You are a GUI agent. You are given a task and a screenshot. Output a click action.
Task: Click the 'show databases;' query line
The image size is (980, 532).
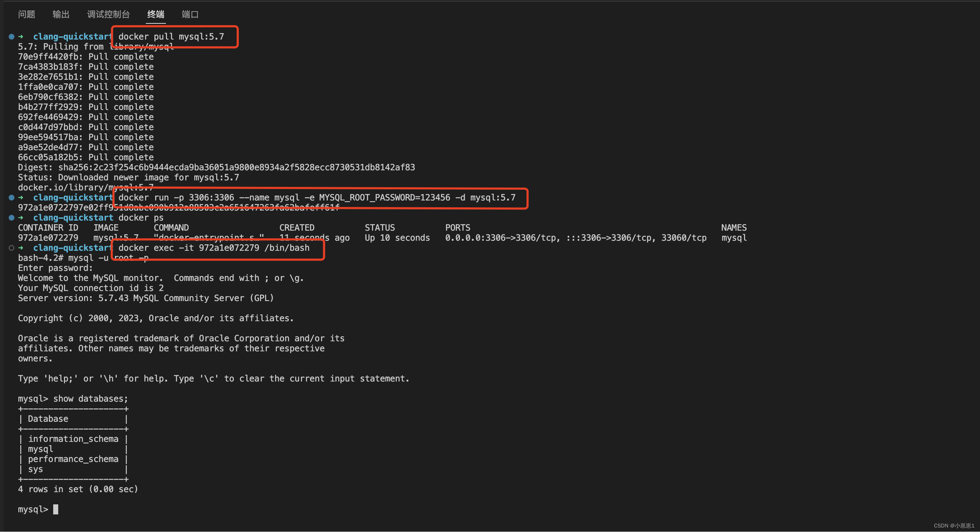73,399
